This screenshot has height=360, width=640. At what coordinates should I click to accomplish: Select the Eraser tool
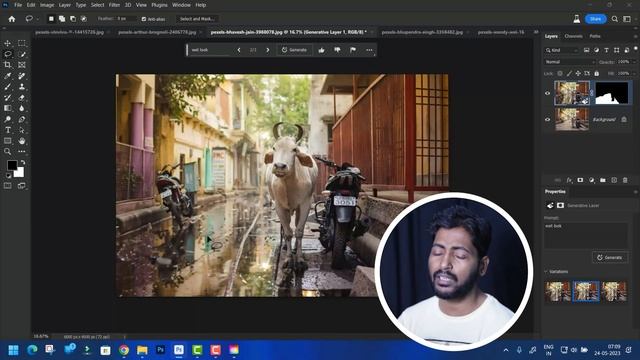tap(22, 98)
